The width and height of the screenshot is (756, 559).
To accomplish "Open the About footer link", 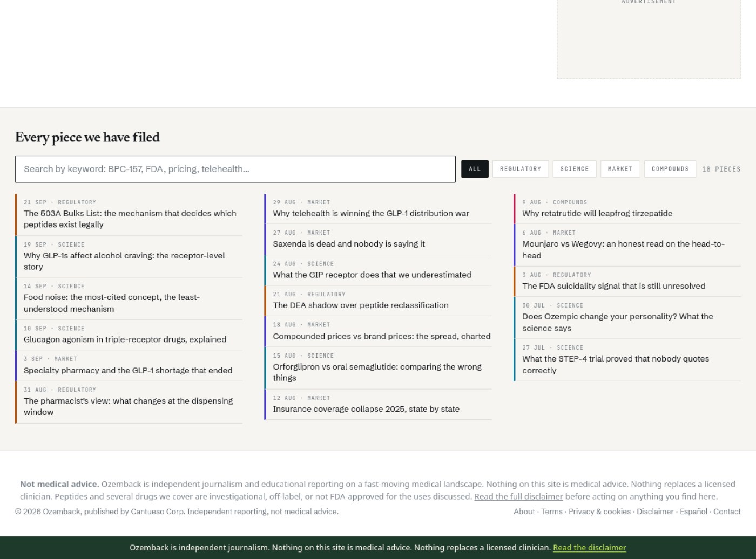I will 524,512.
